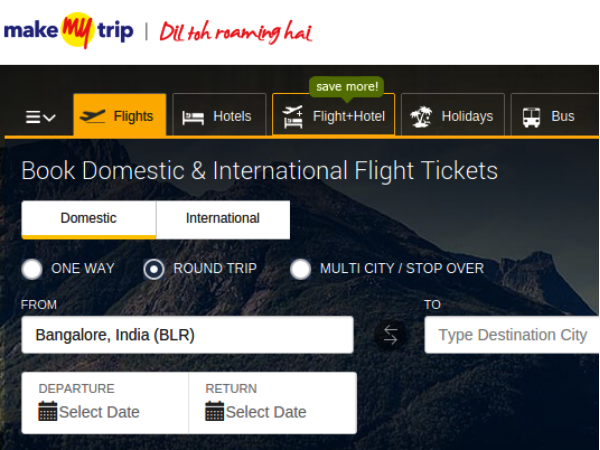Swap origin and destination cities
The image size is (600, 450).
[x=390, y=336]
